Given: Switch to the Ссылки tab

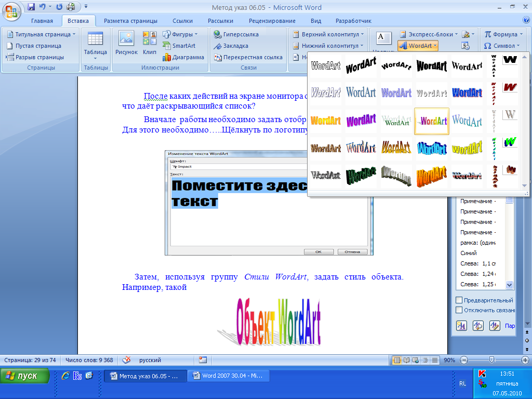Looking at the screenshot, I should (182, 21).
